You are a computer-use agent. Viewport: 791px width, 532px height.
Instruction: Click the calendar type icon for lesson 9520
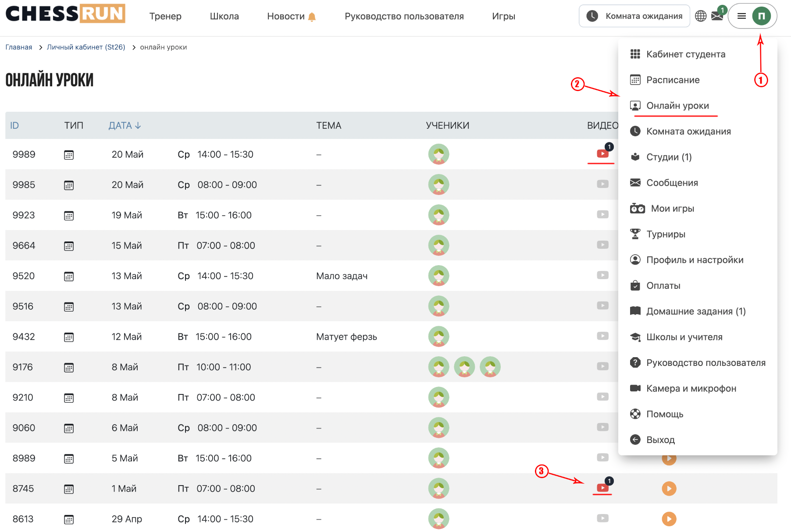pyautogui.click(x=69, y=276)
